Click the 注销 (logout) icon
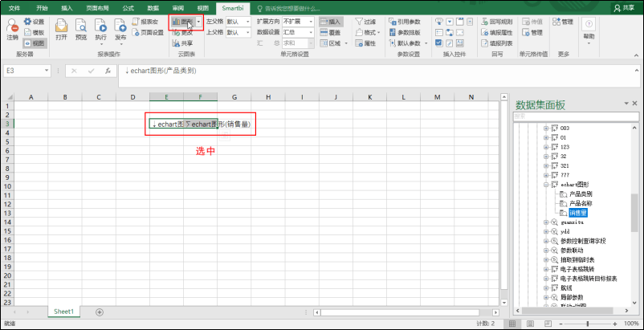Viewport: 644px width, 330px height. click(12, 30)
